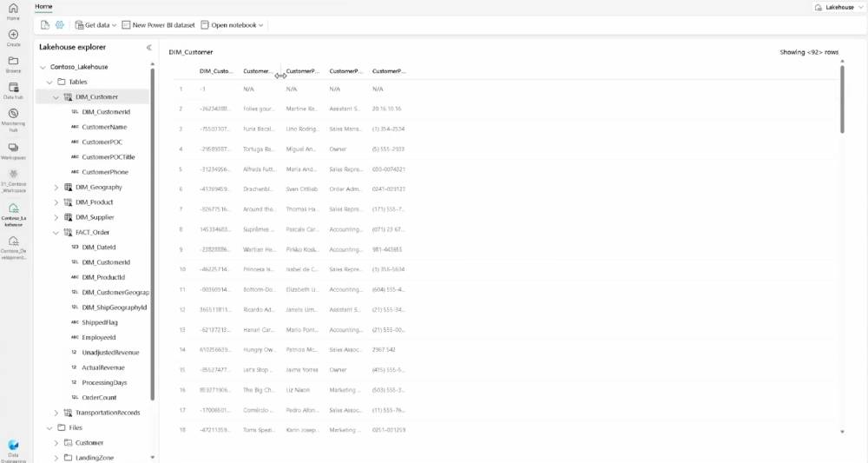Select the Contoso_Development rail icon
The height and width of the screenshot is (463, 868).
tap(13, 241)
